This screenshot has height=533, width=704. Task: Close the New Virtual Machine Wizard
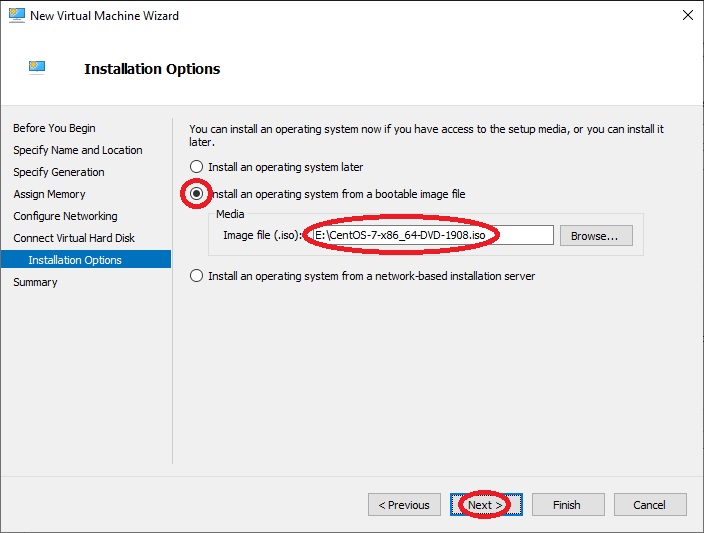click(687, 15)
